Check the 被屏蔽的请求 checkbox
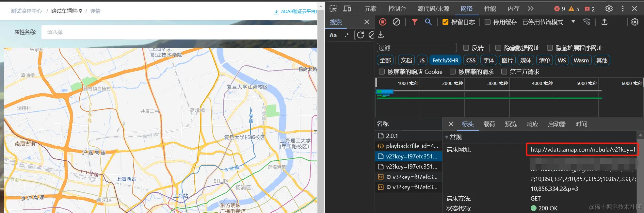Image resolution: width=644 pixels, height=213 pixels. click(x=453, y=71)
